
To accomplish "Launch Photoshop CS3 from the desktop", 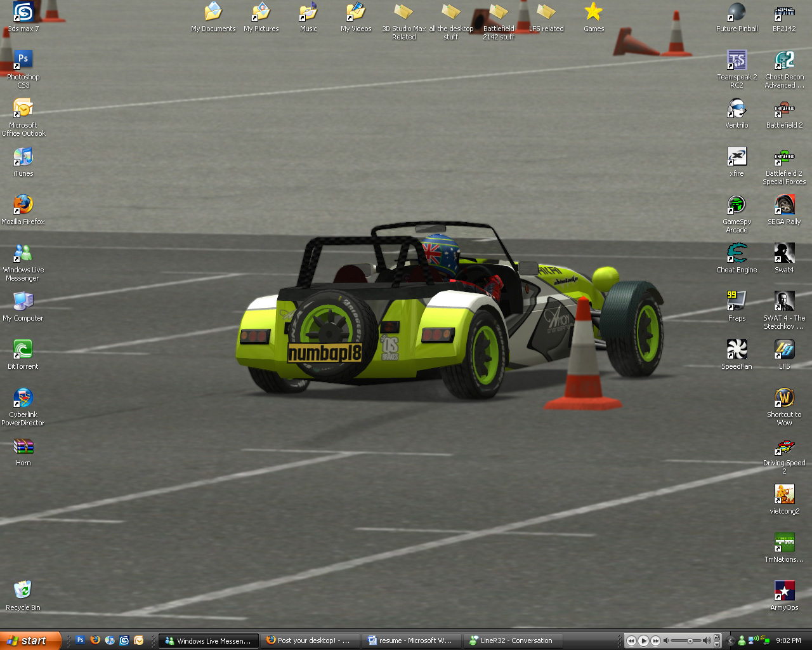I will coord(23,69).
